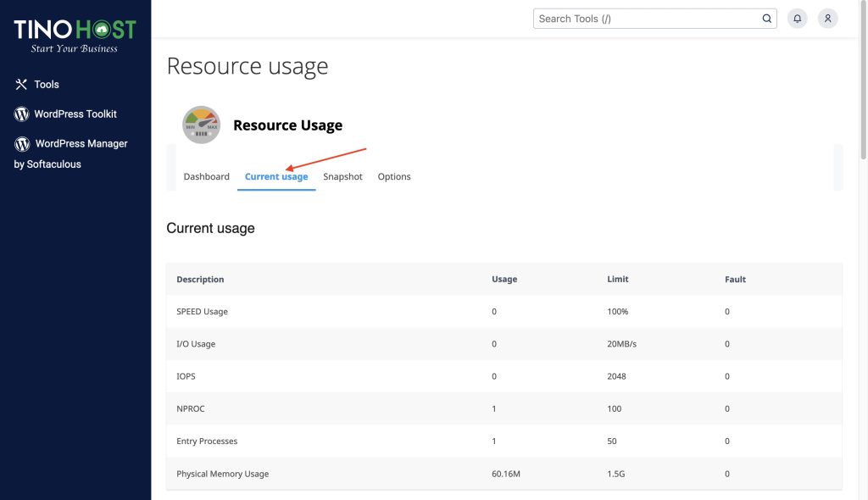Click the Usage column header
The height and width of the screenshot is (500, 868).
[x=504, y=280]
